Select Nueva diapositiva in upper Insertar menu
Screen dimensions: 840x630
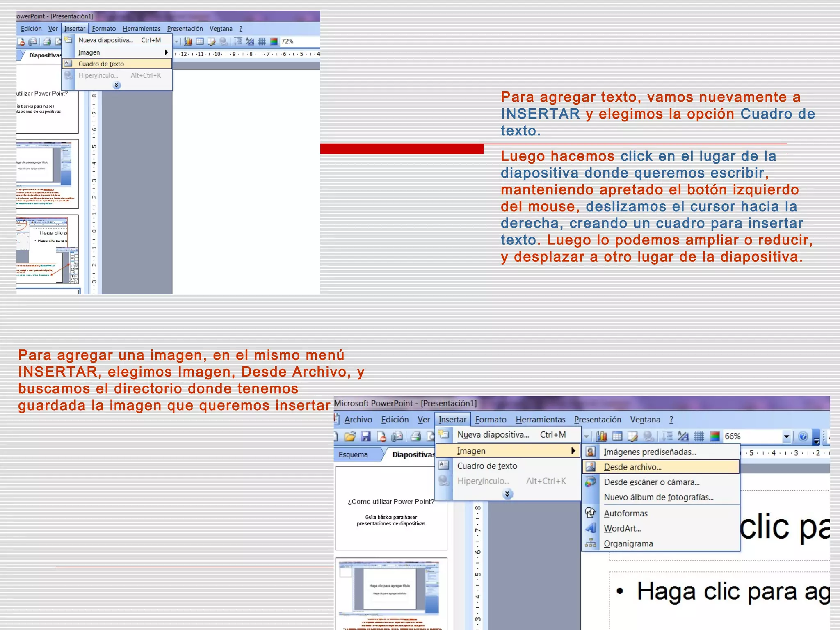[117, 40]
